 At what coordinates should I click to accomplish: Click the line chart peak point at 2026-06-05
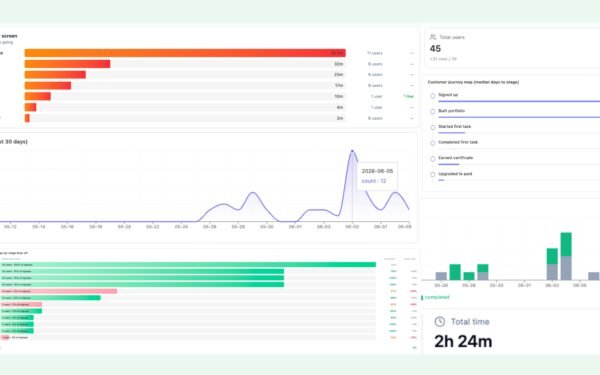352,151
